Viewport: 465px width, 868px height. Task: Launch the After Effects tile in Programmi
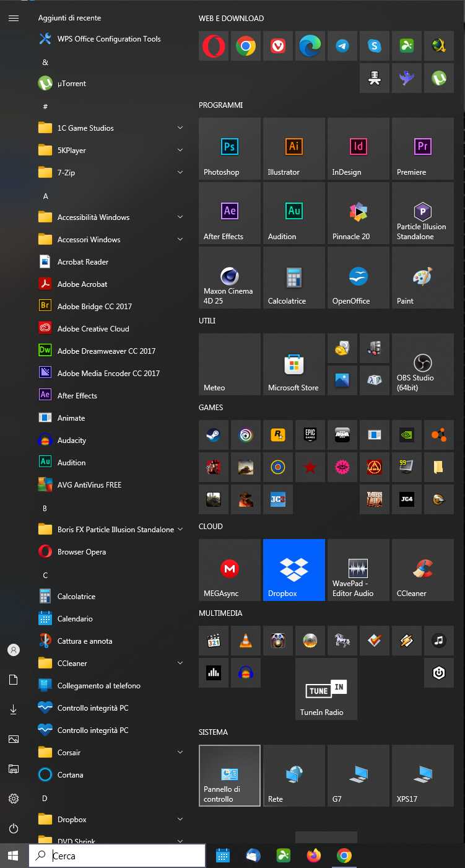[230, 213]
